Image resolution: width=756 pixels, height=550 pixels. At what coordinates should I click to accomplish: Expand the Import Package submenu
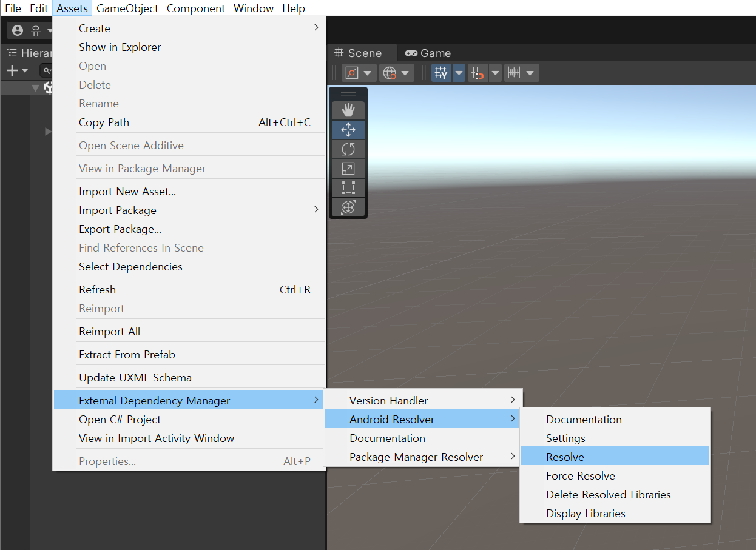pyautogui.click(x=189, y=210)
